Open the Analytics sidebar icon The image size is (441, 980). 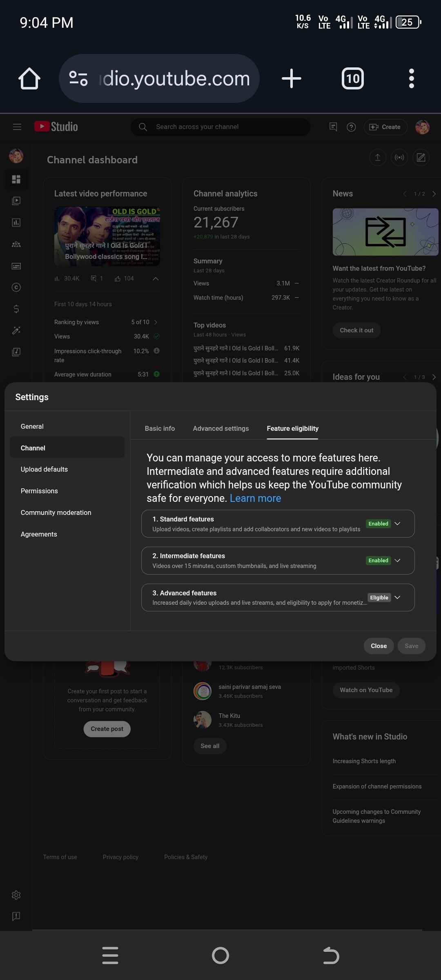click(16, 223)
